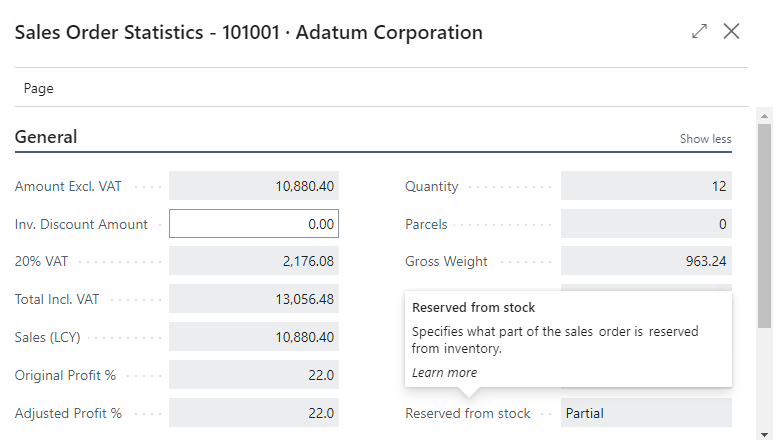Select the Original Profit % value
780x440 pixels.
coord(254,375)
